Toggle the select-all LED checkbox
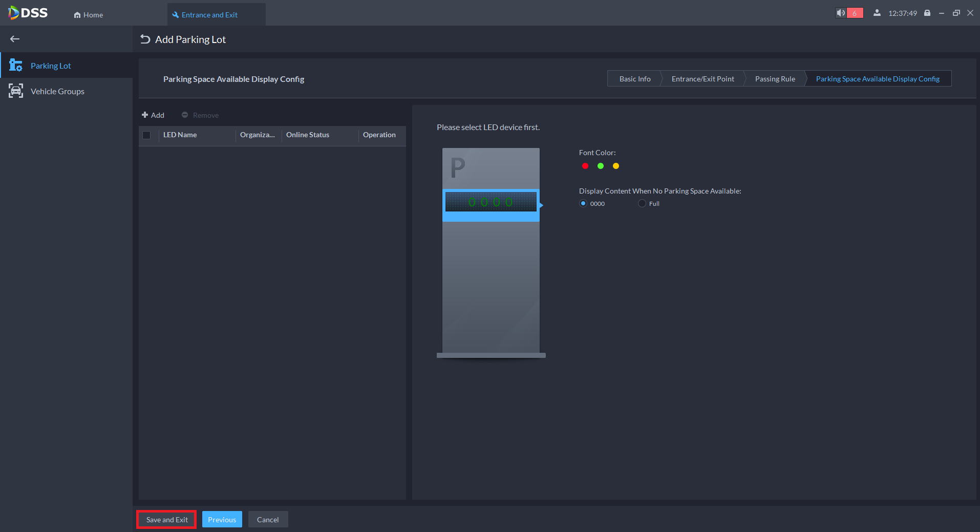Image resolution: width=980 pixels, height=532 pixels. [146, 135]
